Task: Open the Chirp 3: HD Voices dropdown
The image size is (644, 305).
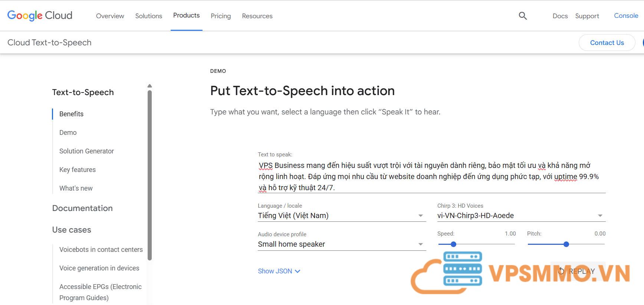Action: click(521, 215)
